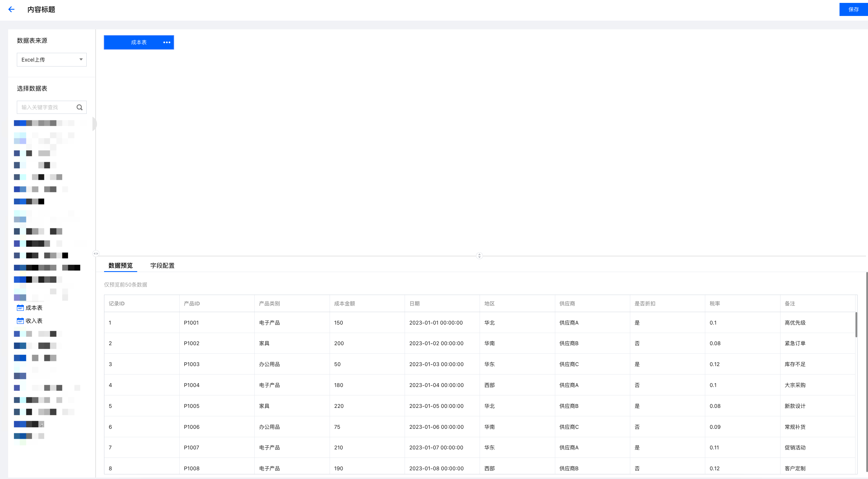Click the left panel width resize handle
The image size is (868, 479).
click(x=96, y=253)
